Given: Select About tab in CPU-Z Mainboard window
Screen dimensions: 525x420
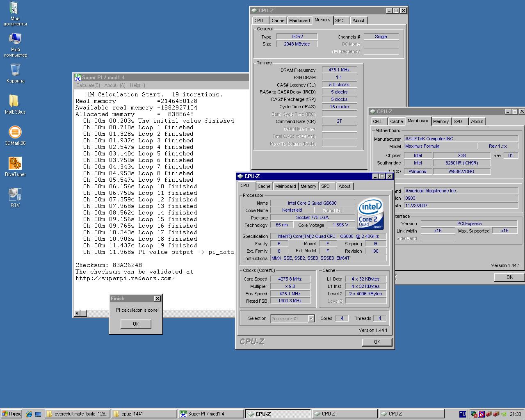Looking at the screenshot, I should (x=477, y=121).
